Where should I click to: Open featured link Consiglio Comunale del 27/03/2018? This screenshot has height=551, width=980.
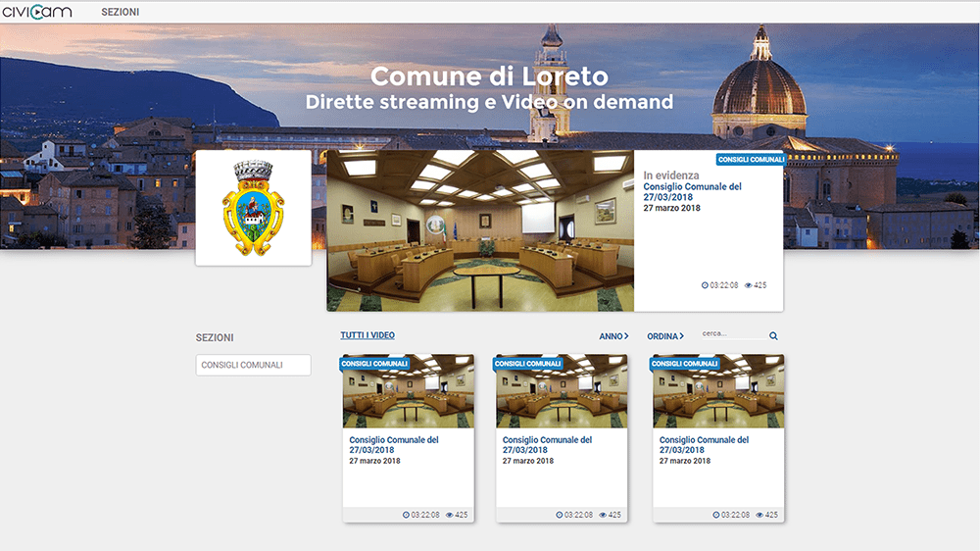[693, 191]
